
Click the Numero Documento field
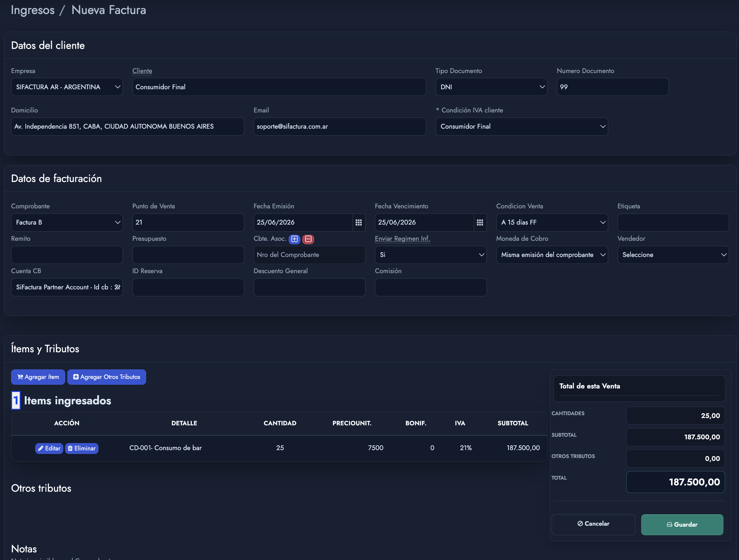(x=613, y=87)
